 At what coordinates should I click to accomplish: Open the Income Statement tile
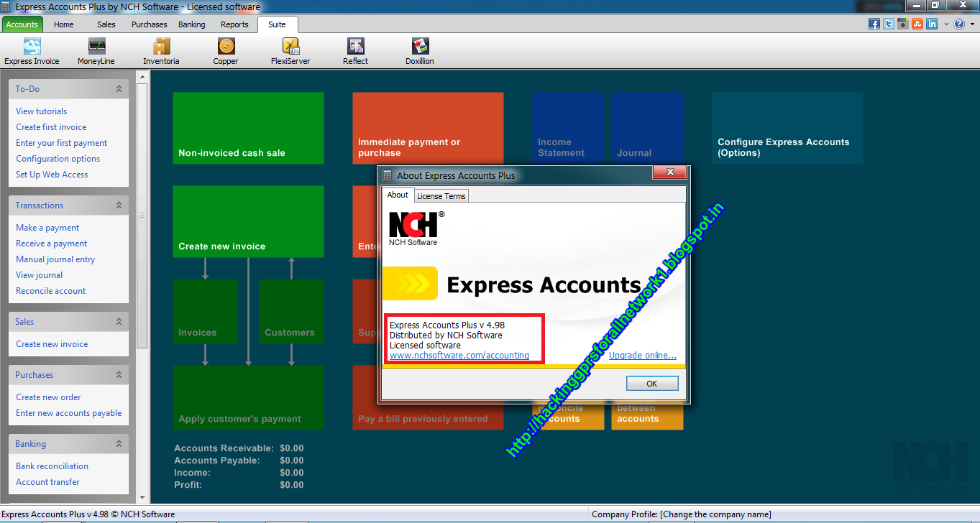point(568,128)
